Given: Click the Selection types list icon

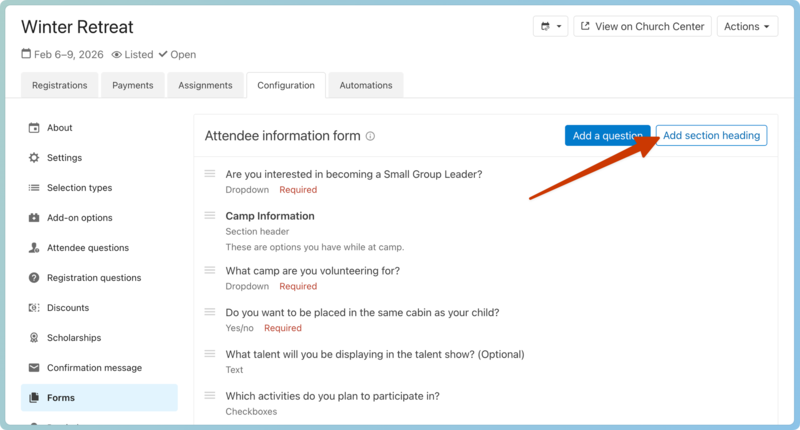Looking at the screenshot, I should (x=34, y=188).
